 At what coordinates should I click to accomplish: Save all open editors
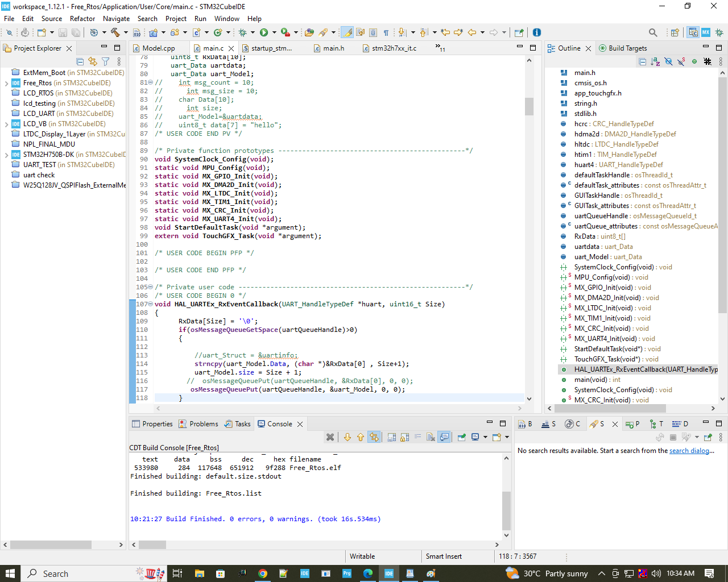76,32
